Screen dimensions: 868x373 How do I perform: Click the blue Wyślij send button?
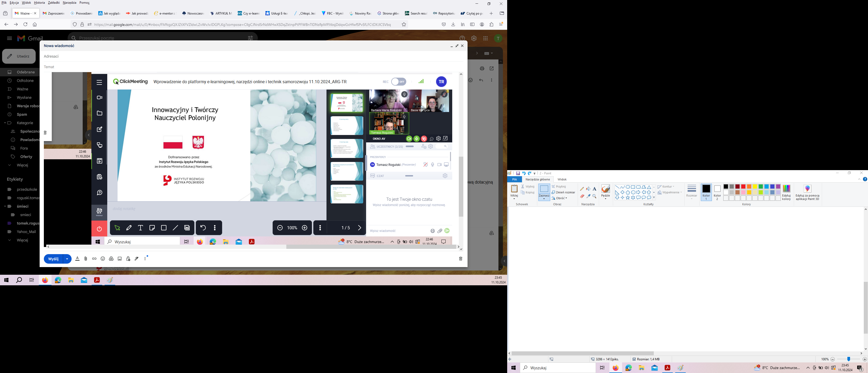point(53,259)
